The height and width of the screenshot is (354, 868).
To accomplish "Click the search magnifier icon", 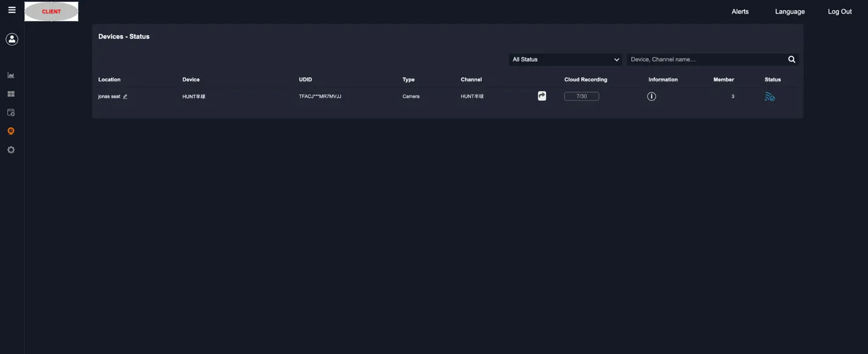I will coord(791,58).
